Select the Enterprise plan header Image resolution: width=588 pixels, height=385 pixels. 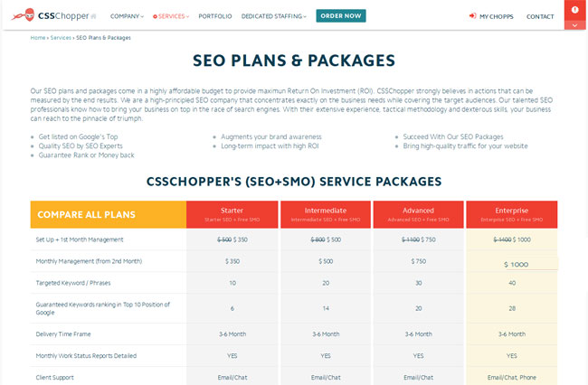(x=511, y=214)
